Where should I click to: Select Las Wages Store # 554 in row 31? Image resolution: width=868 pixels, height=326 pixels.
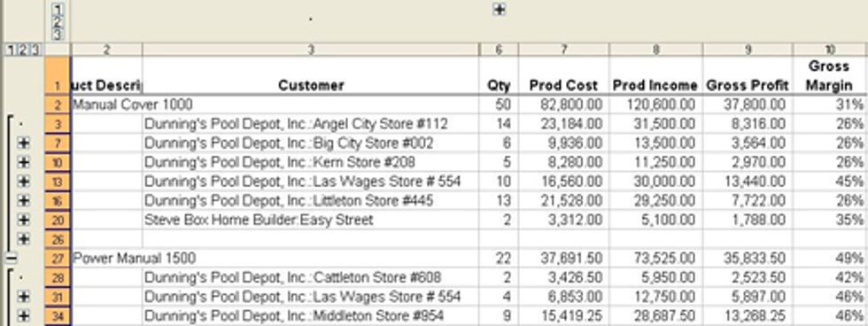click(x=311, y=297)
